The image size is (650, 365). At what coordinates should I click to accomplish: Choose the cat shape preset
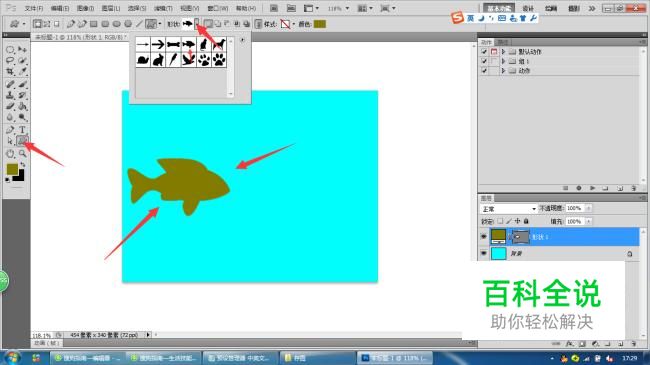[x=204, y=44]
